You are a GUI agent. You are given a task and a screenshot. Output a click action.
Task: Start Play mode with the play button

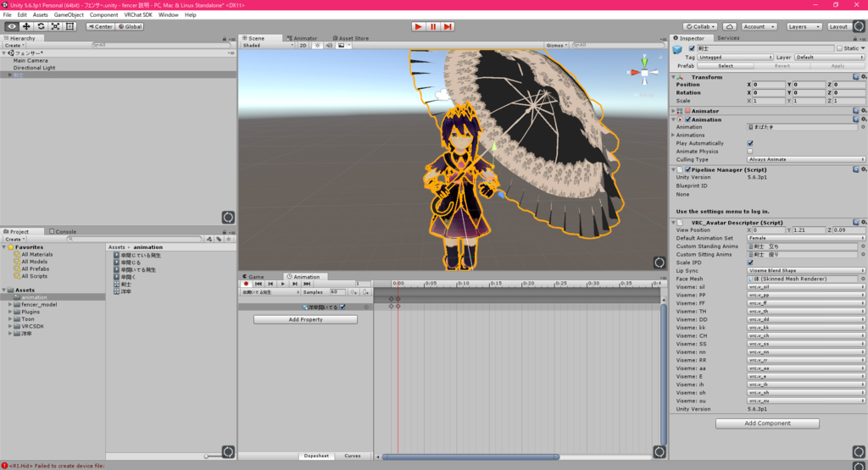coord(419,26)
